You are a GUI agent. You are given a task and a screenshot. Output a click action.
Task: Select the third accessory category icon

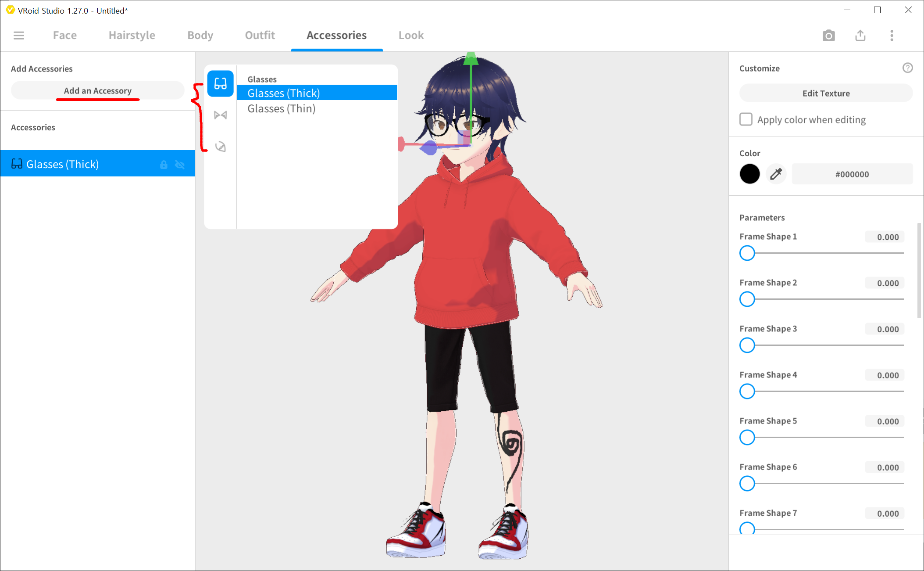220,147
